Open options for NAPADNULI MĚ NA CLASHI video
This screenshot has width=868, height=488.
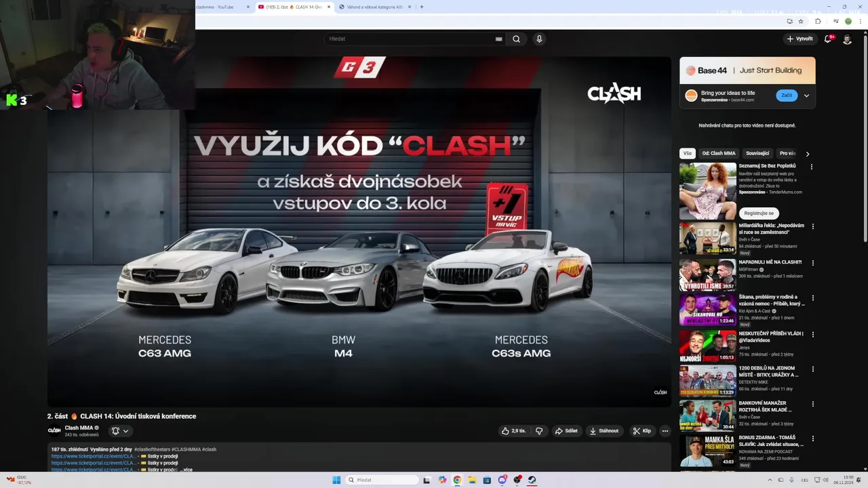click(812, 263)
